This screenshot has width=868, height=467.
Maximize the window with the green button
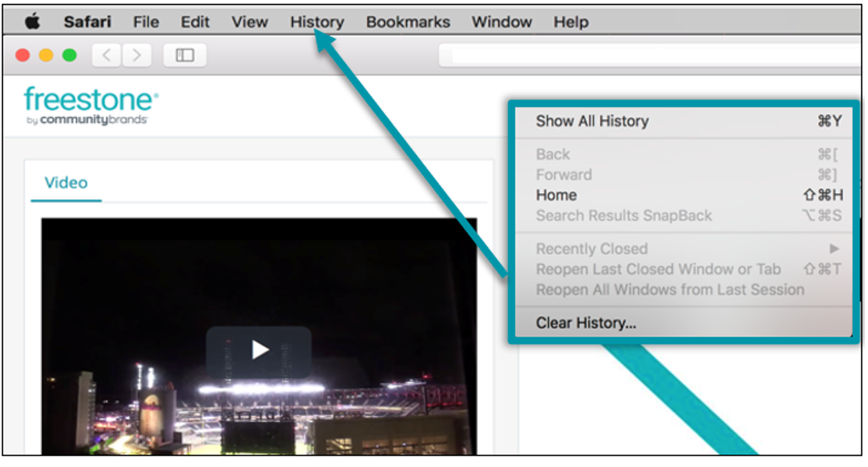click(69, 55)
